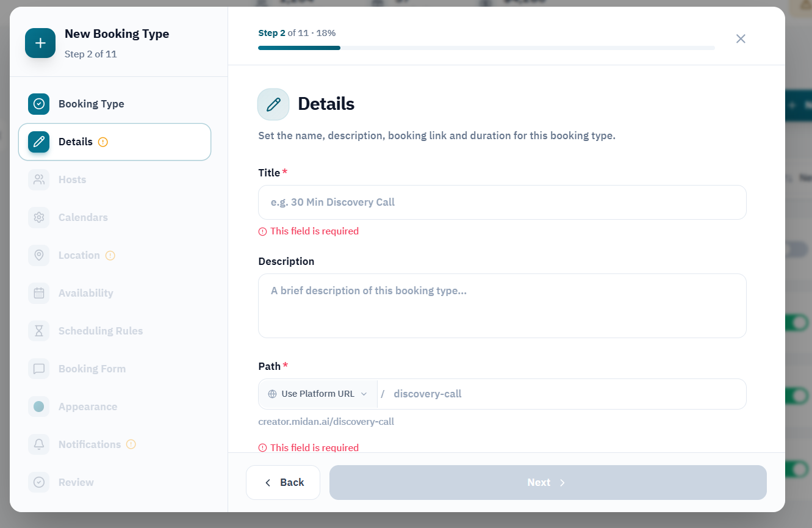Image resolution: width=812 pixels, height=528 pixels.
Task: Focus the Path slug input field
Action: (x=566, y=394)
